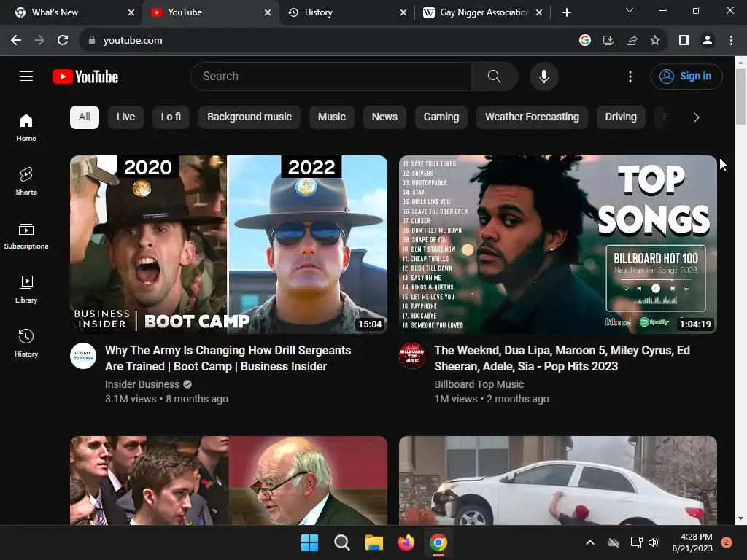
Task: Play the Top Songs video thumbnail
Action: tap(558, 244)
